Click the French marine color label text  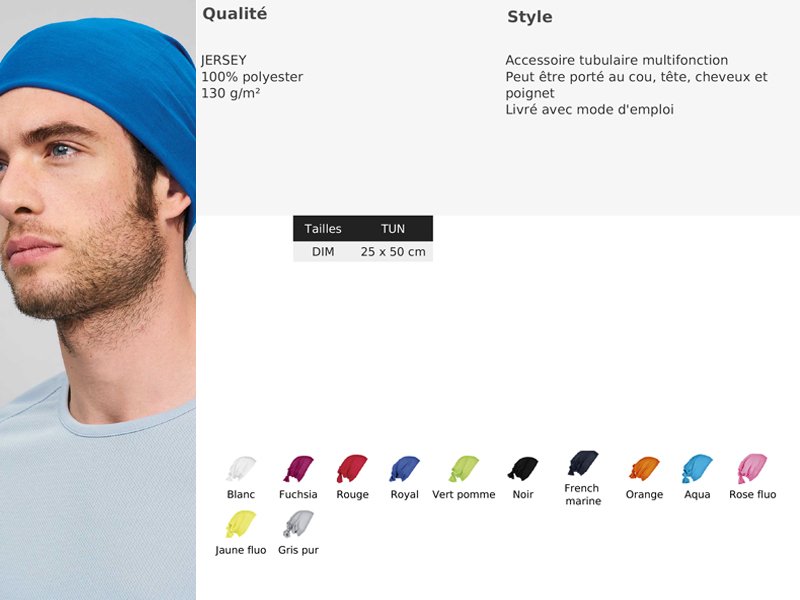pyautogui.click(x=582, y=495)
